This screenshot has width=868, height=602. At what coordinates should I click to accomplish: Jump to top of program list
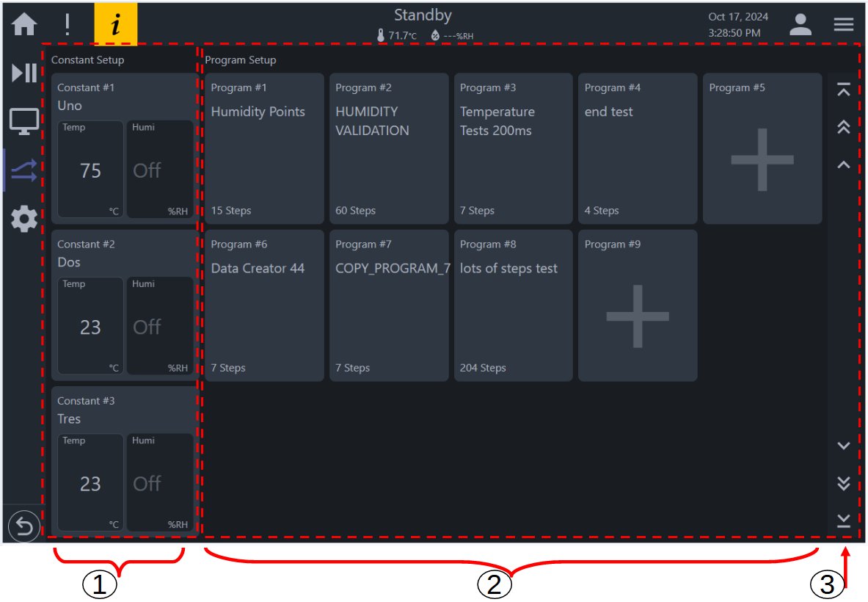click(x=844, y=89)
